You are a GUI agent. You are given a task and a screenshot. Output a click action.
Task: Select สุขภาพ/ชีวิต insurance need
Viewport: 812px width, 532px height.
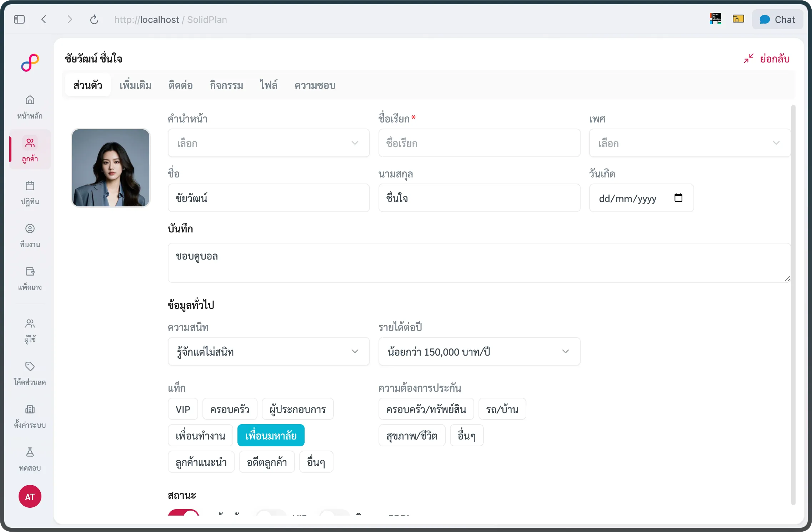[412, 435]
